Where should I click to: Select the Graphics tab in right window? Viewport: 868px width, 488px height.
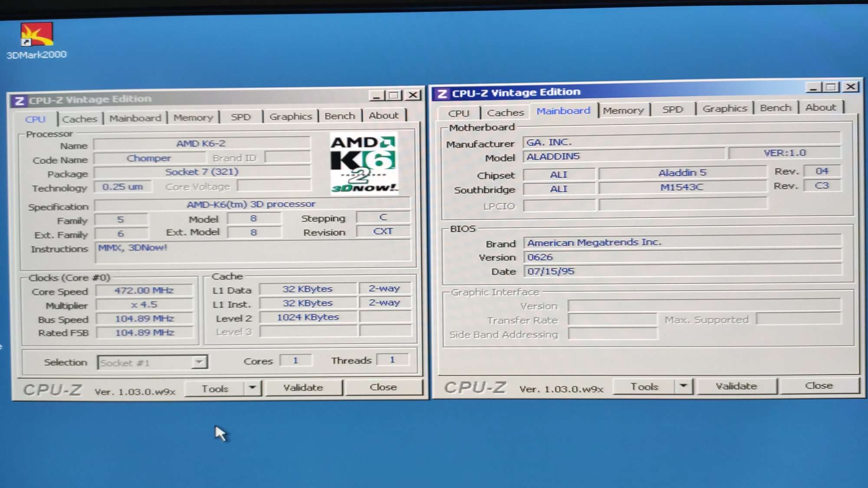725,108
